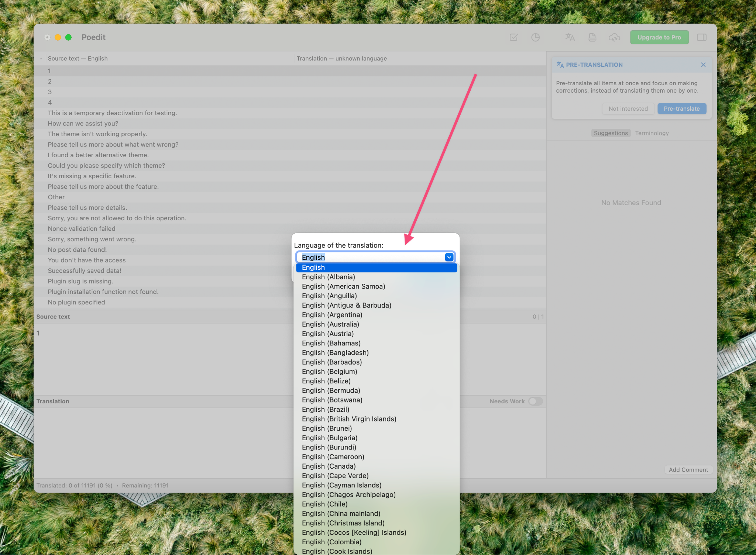Open the language combo box arrow
756x555 pixels.
(x=449, y=257)
